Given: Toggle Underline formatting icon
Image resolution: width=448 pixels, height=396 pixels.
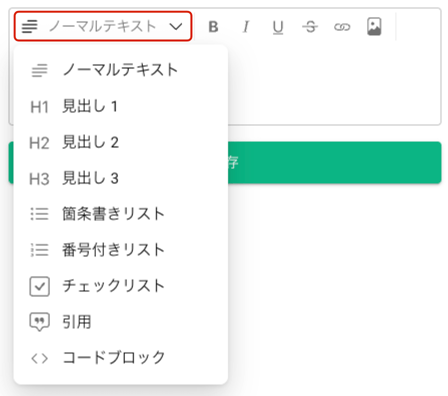Looking at the screenshot, I should (x=278, y=27).
